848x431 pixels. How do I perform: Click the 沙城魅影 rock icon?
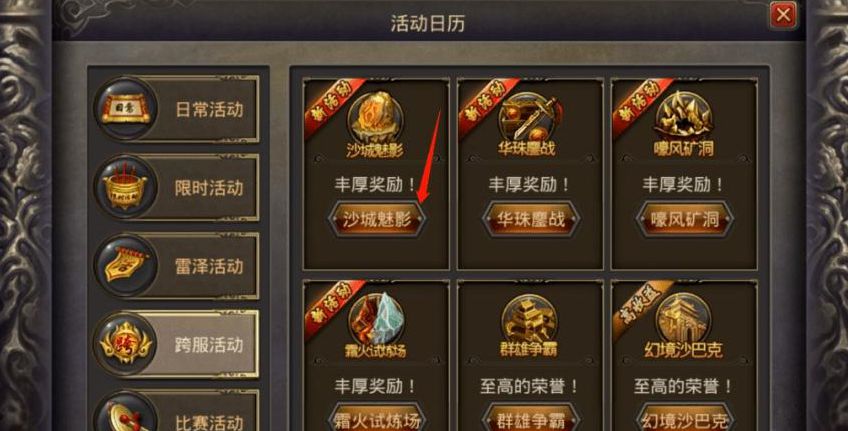(375, 117)
